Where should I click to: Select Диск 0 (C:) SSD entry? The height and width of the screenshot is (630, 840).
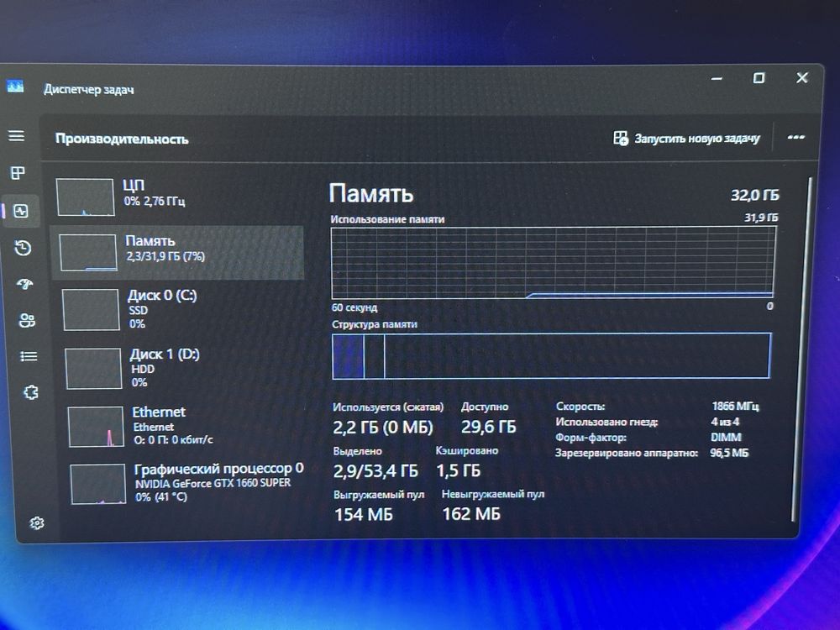pos(180,310)
